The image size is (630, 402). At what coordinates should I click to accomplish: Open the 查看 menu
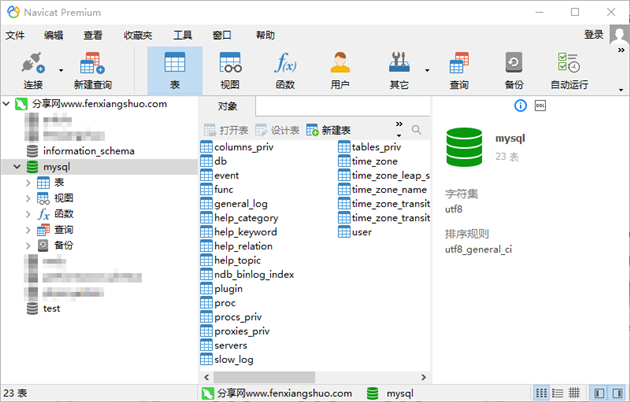(93, 35)
